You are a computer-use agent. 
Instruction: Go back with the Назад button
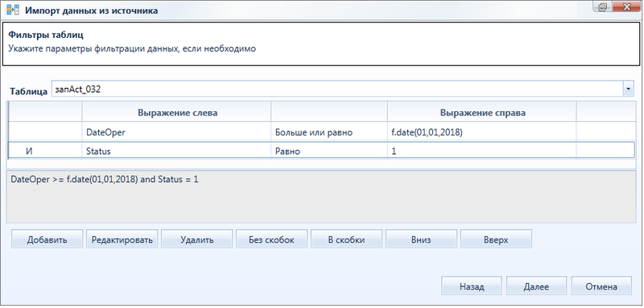click(472, 286)
